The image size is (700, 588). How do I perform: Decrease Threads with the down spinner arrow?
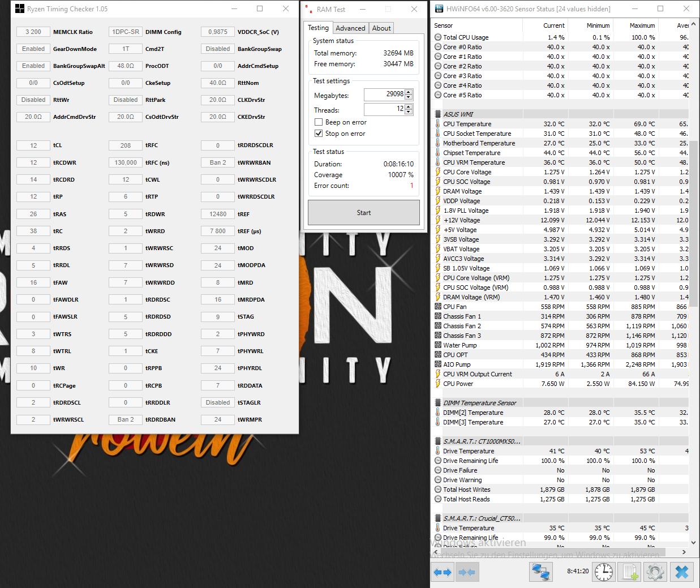point(409,111)
